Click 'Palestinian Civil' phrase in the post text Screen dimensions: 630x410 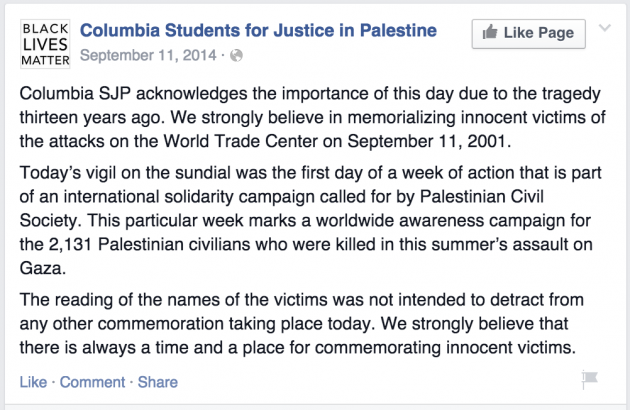482,197
